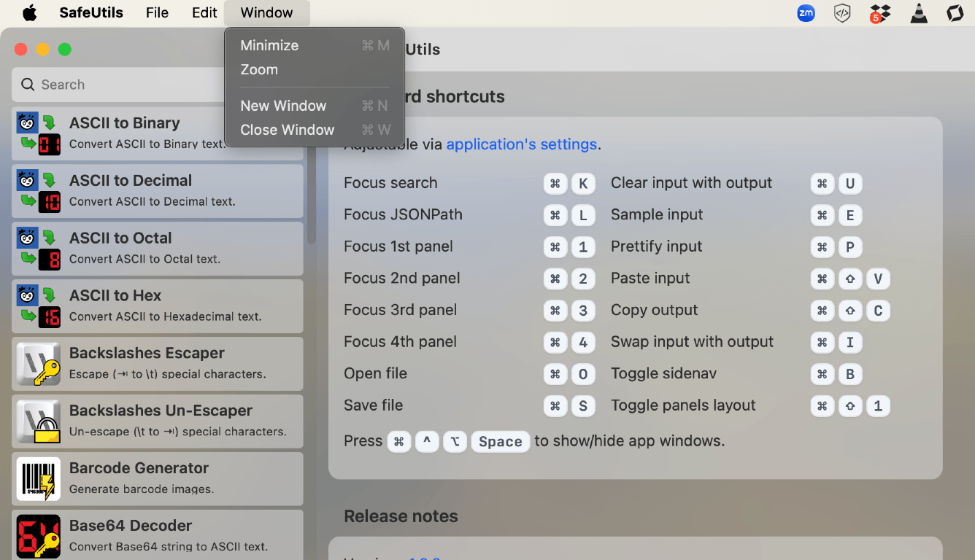Screen dimensions: 975x560
Task: Select ASCII to Decimal title text
Action: click(x=131, y=180)
